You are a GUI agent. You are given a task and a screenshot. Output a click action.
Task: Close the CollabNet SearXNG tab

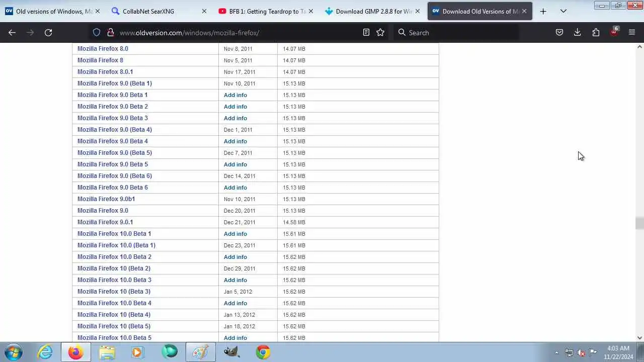click(204, 11)
